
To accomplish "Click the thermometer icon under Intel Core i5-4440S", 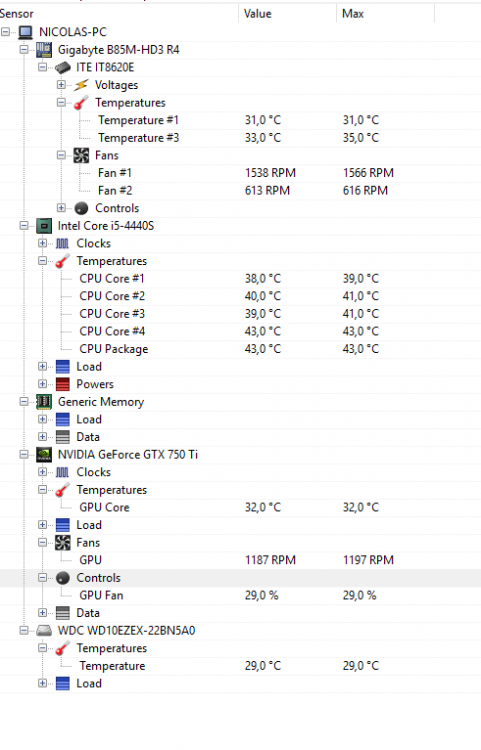I will [x=62, y=261].
